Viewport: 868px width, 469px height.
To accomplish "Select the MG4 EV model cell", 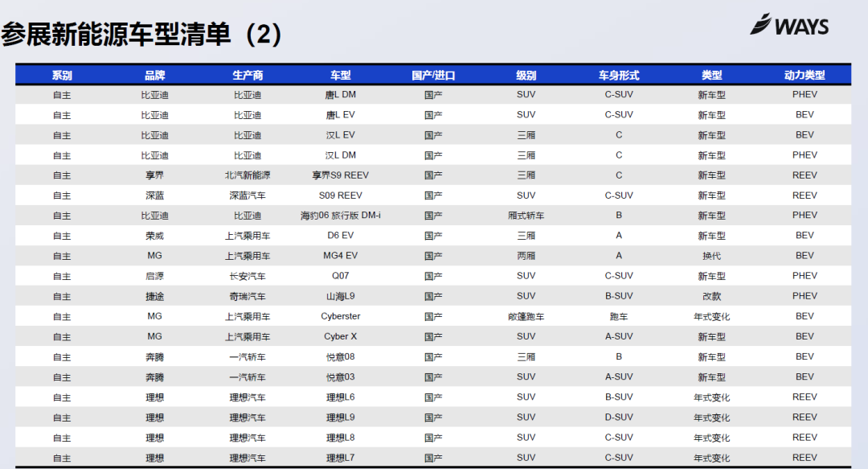I will (x=341, y=256).
